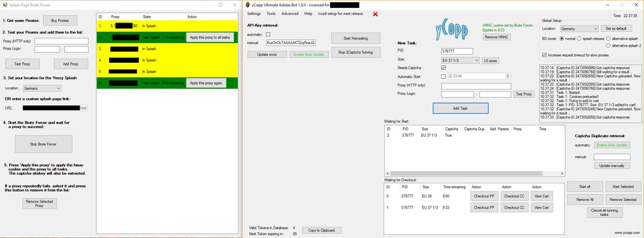Click the Splash Page Brute Forcer title icon

click(4, 4)
